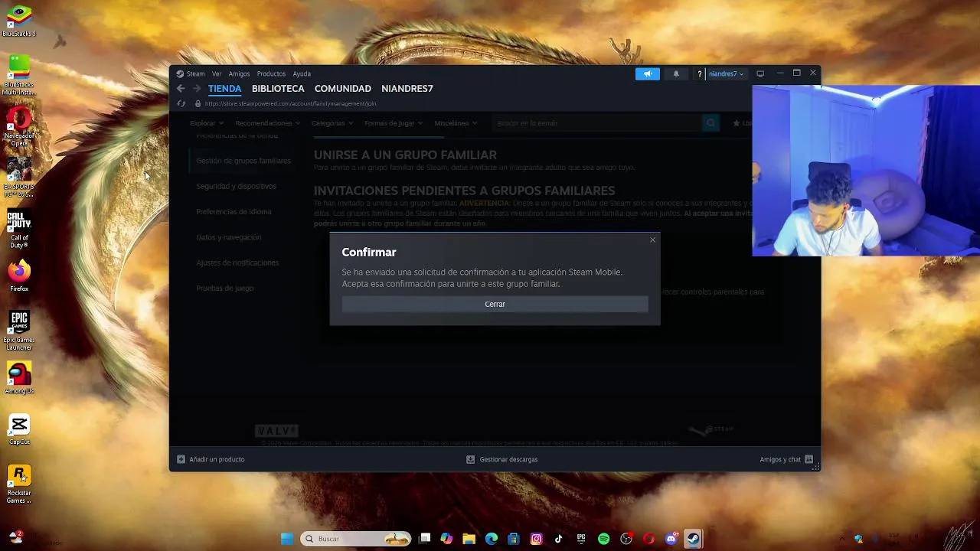Open Datos y navegación
The image size is (980, 551).
pos(228,237)
